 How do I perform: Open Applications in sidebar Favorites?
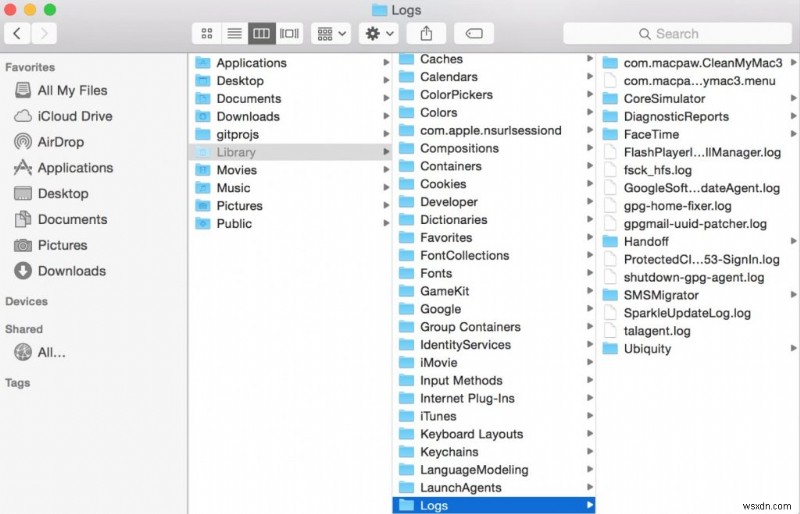[64, 167]
